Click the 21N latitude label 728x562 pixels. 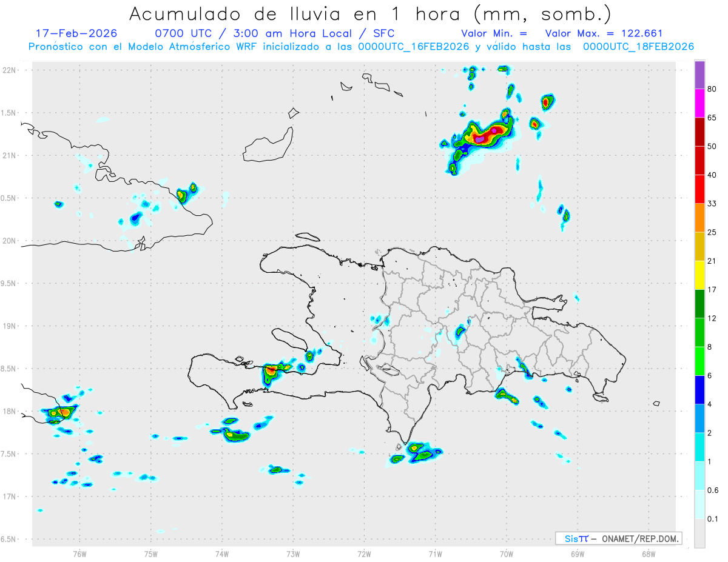tap(10, 155)
